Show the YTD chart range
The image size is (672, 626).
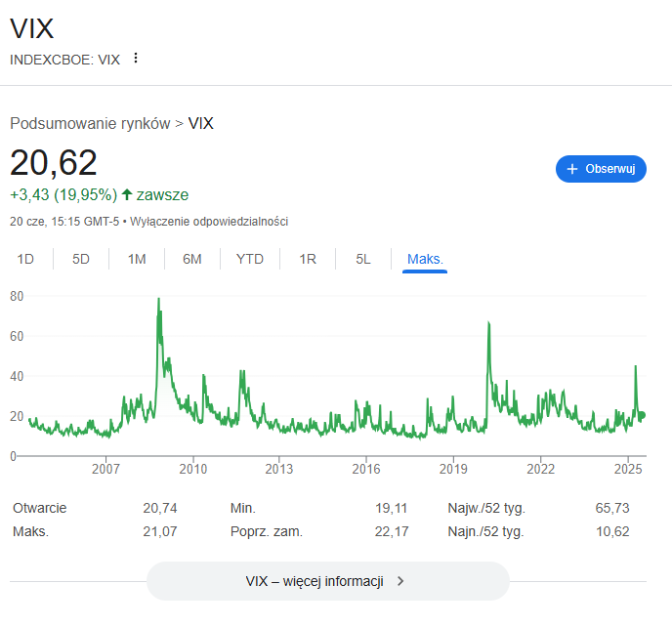click(x=250, y=259)
